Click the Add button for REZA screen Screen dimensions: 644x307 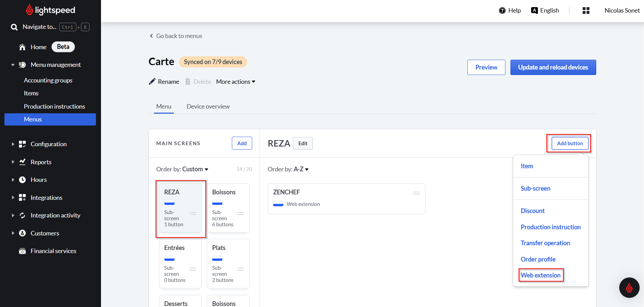click(x=570, y=143)
